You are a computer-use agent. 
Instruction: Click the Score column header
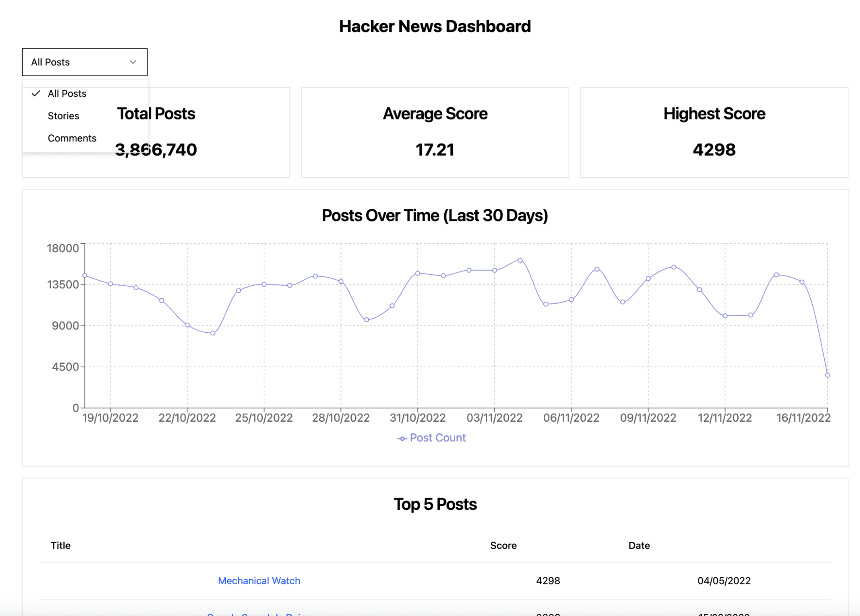pyautogui.click(x=503, y=545)
